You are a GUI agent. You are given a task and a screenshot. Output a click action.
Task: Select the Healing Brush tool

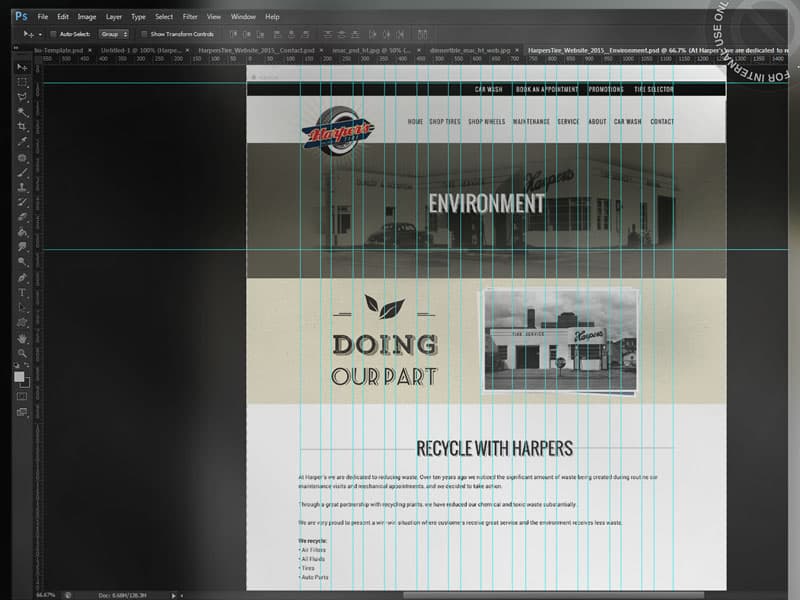point(22,158)
